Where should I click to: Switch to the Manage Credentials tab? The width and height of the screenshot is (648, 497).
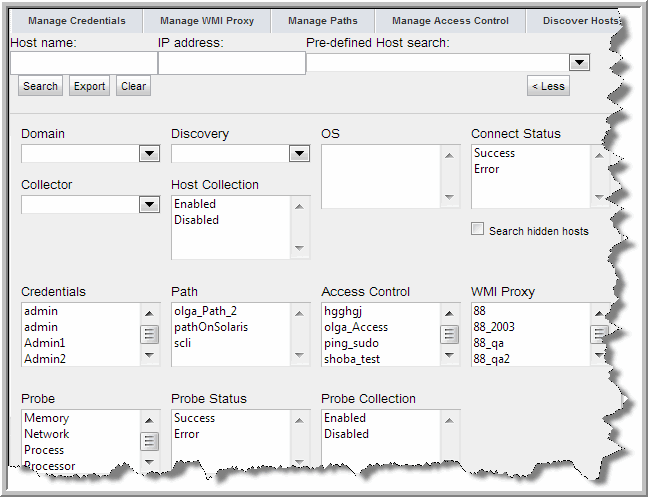77,20
